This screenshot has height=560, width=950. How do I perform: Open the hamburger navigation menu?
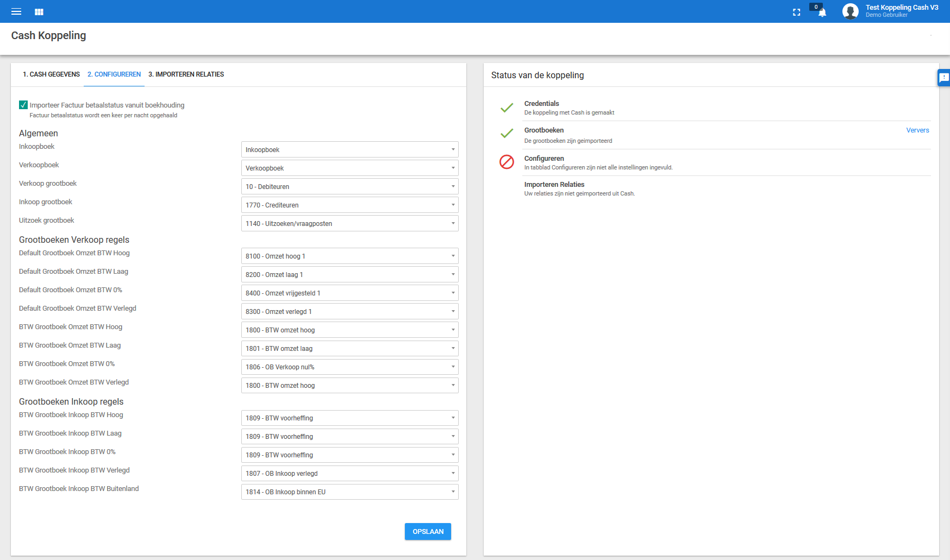point(16,11)
